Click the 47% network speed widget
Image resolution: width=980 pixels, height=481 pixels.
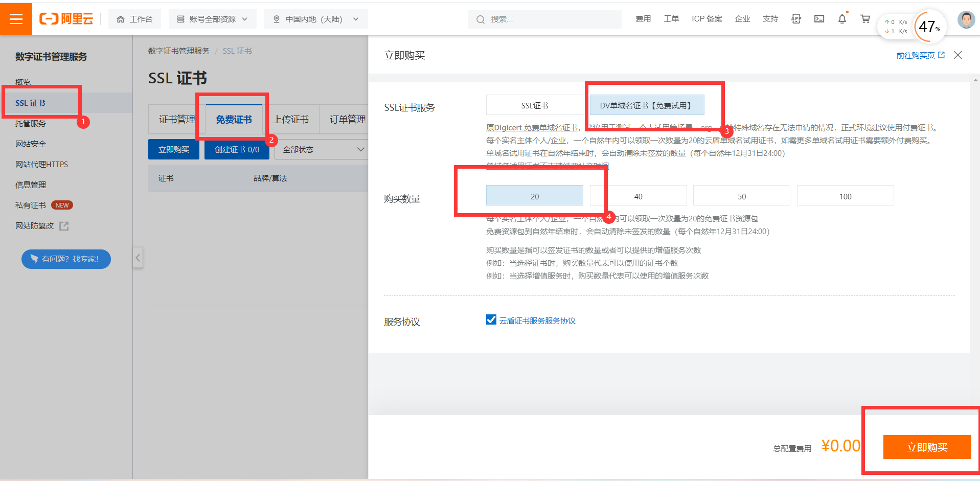click(930, 26)
